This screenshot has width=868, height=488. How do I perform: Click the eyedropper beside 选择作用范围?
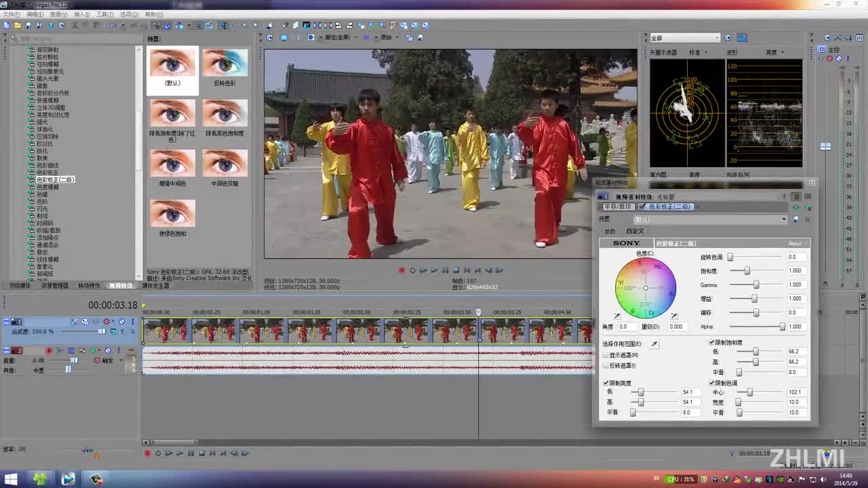coord(654,344)
